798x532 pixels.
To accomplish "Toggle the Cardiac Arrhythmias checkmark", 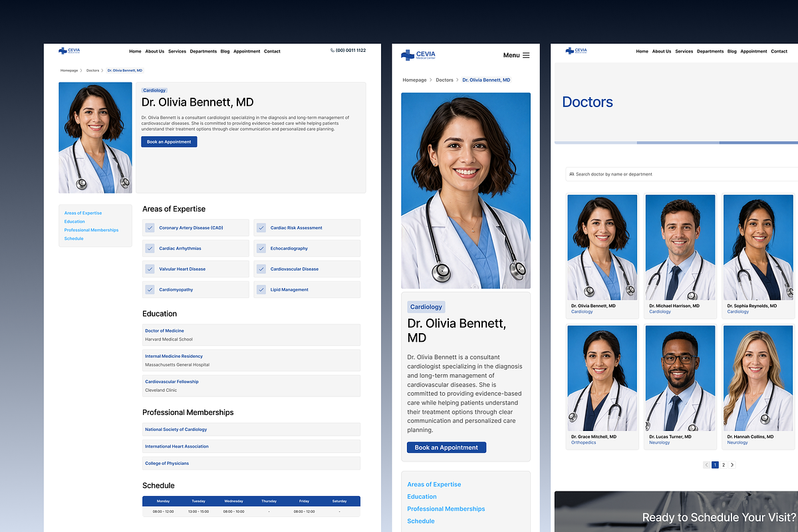I will (x=150, y=249).
